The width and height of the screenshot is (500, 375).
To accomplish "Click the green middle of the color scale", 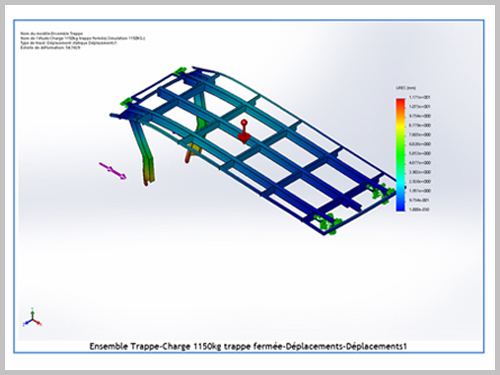I will point(400,153).
